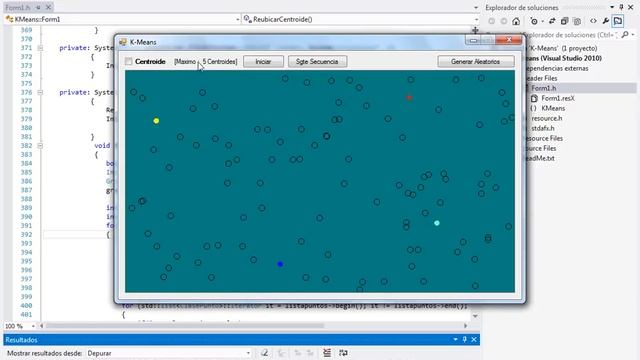Open the Depurar output source dropdown

tap(248, 353)
